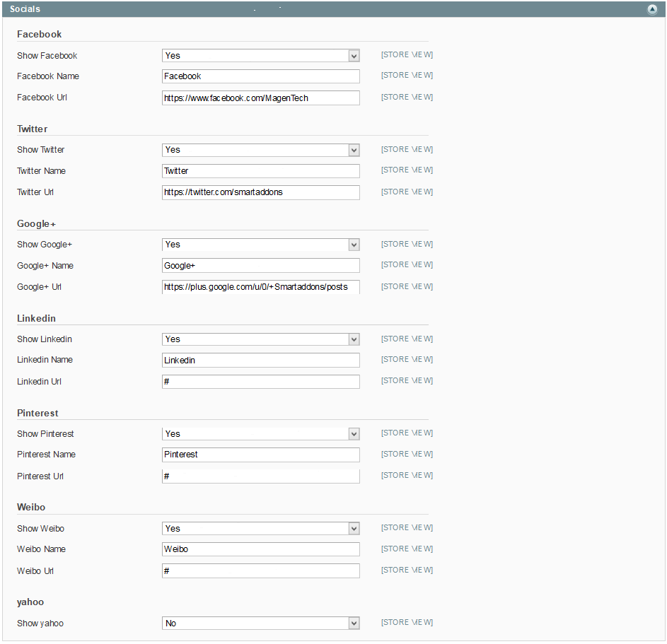Open the Show Twitter dropdown
The image size is (667, 644).
[261, 150]
